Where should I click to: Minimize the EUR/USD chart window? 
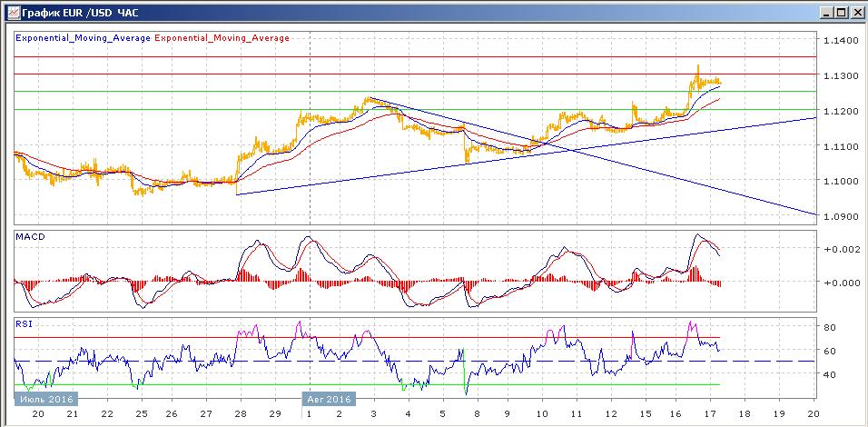tap(827, 12)
